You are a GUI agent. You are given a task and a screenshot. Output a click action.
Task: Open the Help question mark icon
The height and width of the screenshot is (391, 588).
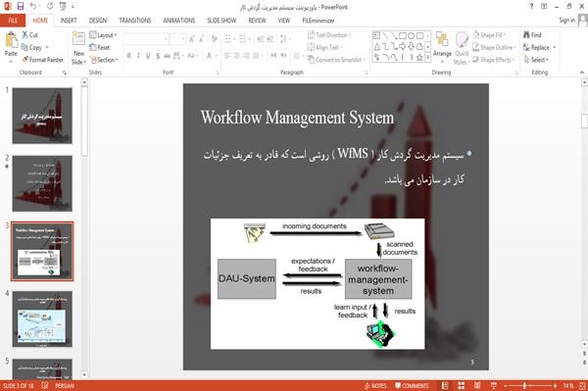531,7
